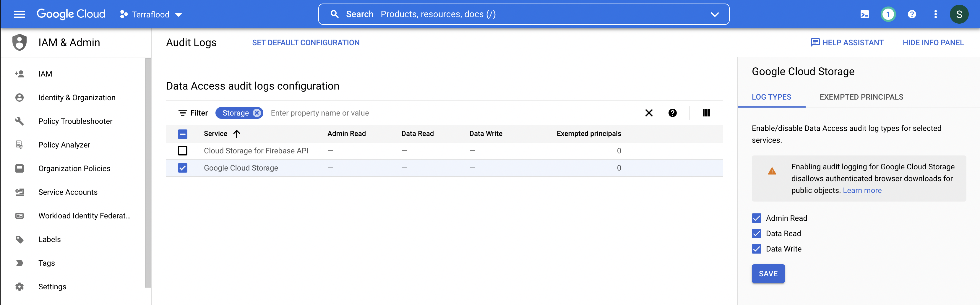Click Cloud Storage for Firebase API text
The height and width of the screenshot is (305, 980).
coord(256,151)
